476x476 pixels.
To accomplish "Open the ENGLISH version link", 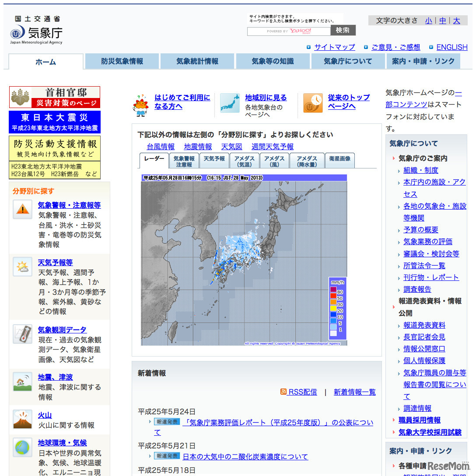I will [452, 47].
